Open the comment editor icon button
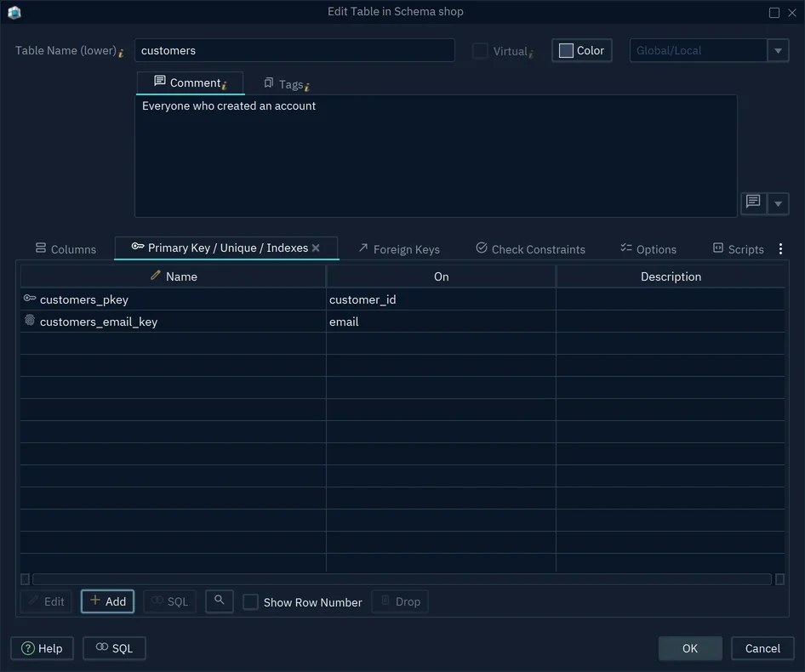The image size is (805, 672). point(753,202)
